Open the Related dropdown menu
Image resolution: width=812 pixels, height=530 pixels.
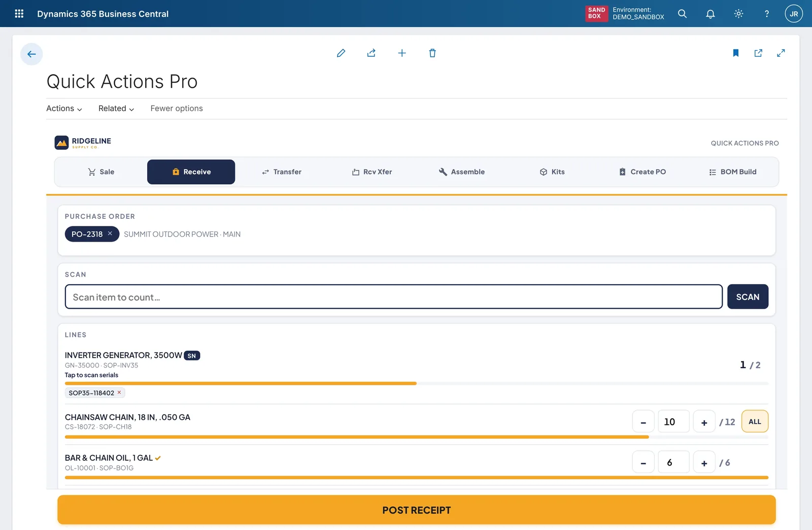(116, 109)
